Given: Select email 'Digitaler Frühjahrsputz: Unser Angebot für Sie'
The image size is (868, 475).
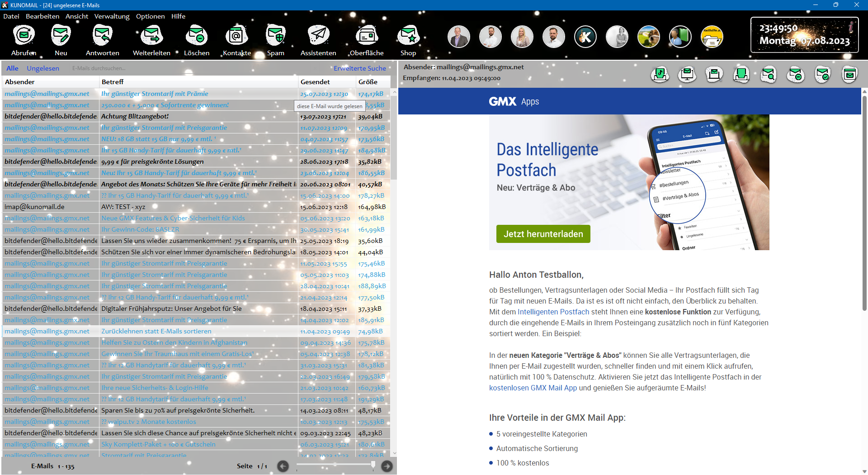Looking at the screenshot, I should [196, 309].
